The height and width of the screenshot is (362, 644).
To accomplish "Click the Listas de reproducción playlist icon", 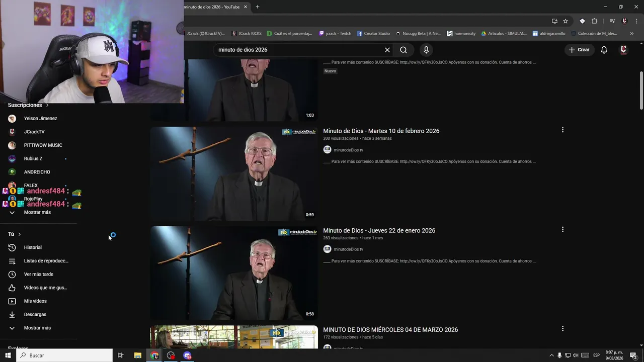I will (12, 261).
